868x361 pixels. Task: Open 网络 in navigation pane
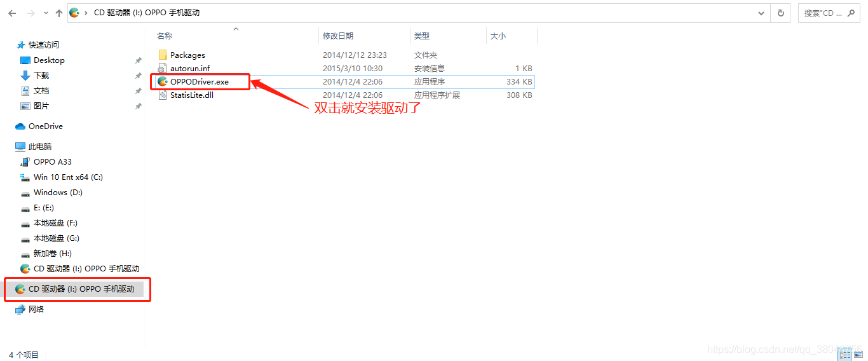[x=36, y=310]
